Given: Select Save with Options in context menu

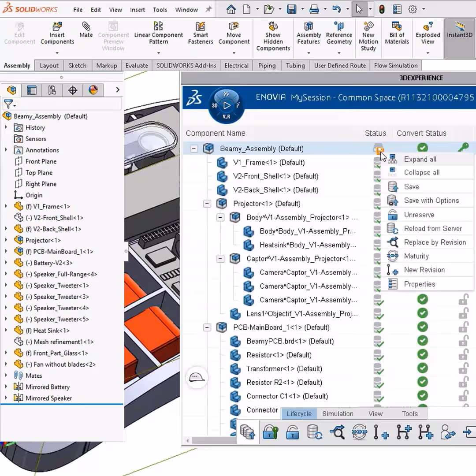Looking at the screenshot, I should click(428, 201).
